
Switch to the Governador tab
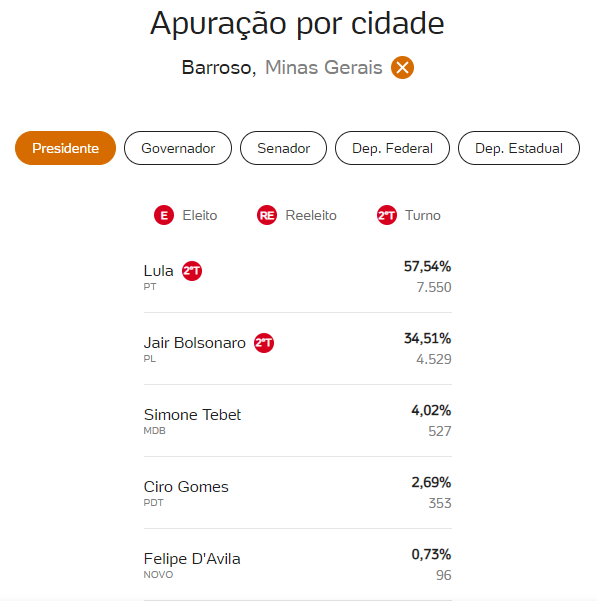pos(178,148)
